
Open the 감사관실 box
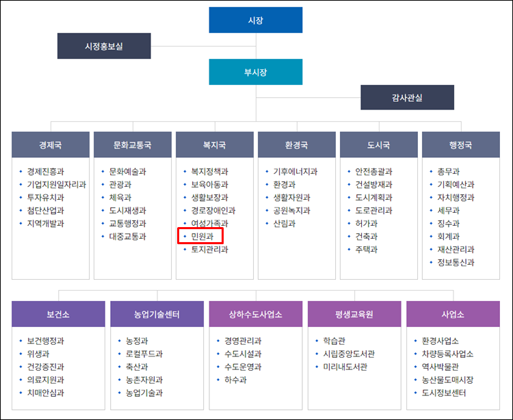tap(408, 98)
